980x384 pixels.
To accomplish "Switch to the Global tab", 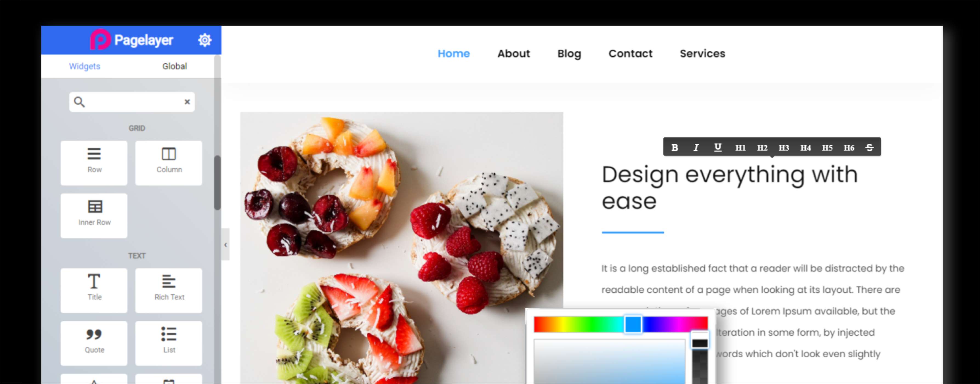I will (x=175, y=66).
